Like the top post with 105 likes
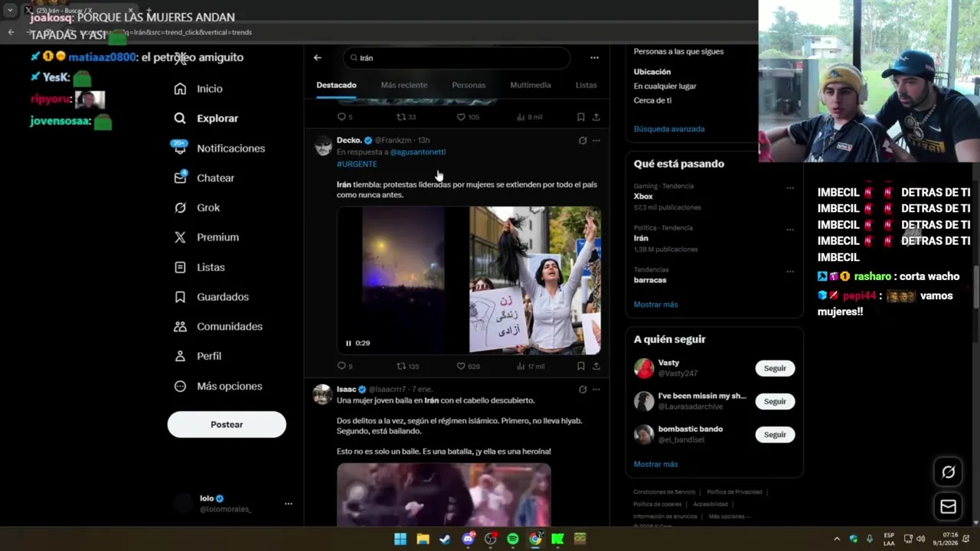The height and width of the screenshot is (551, 980). (x=468, y=117)
